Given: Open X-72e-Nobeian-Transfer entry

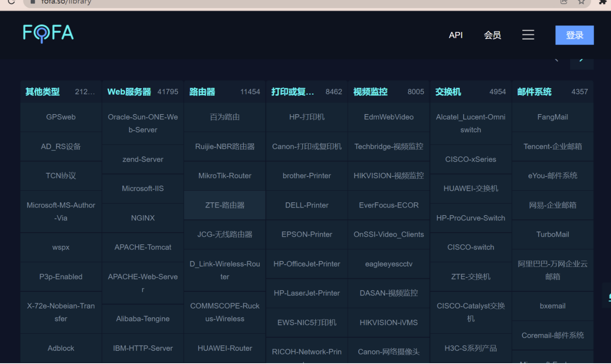Looking at the screenshot, I should click(61, 313).
